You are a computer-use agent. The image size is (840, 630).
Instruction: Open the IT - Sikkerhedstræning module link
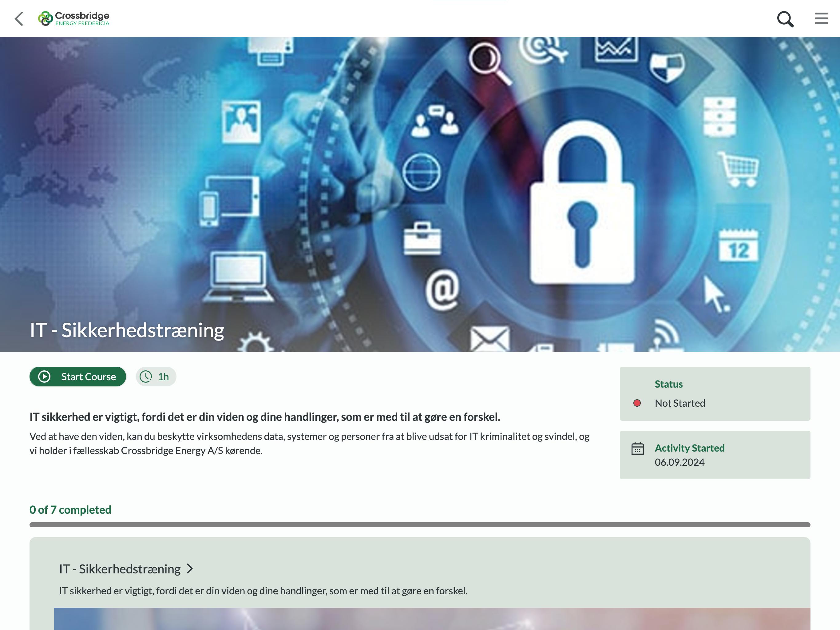[x=120, y=569]
